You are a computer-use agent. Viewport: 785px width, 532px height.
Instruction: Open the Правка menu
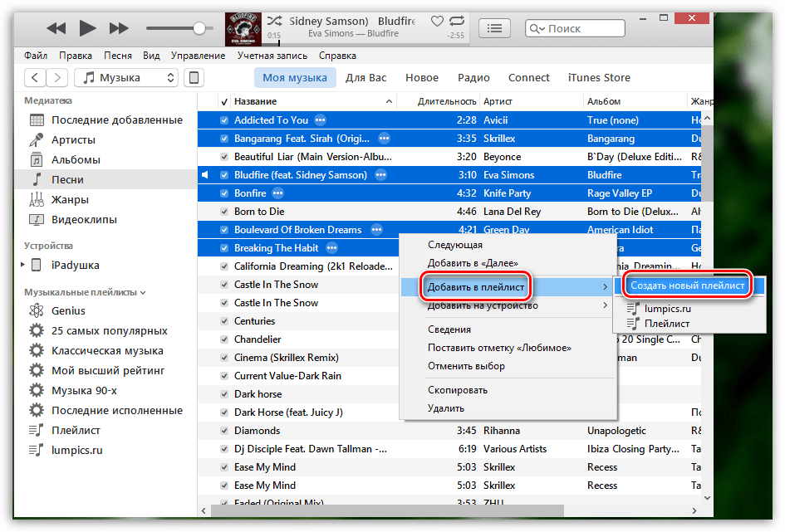(x=76, y=56)
